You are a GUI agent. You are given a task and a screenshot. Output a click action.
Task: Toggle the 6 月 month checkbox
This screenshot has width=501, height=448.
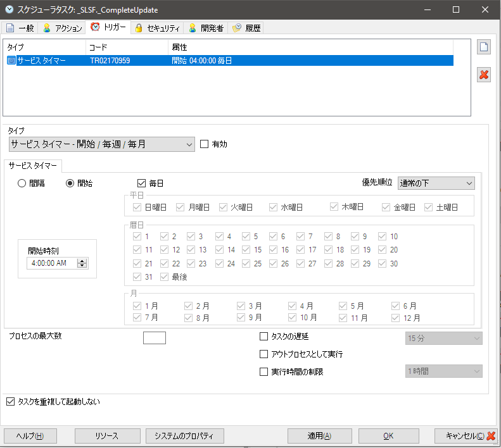(x=396, y=306)
